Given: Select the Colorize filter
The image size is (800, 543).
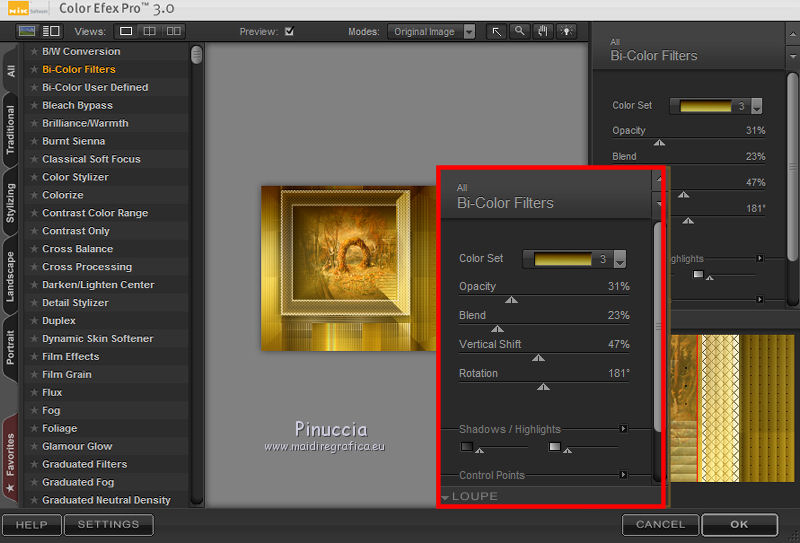Looking at the screenshot, I should [63, 195].
